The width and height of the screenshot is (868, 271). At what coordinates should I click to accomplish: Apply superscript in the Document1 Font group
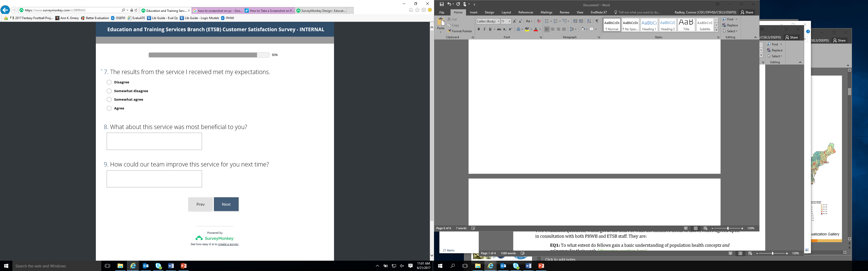point(510,29)
